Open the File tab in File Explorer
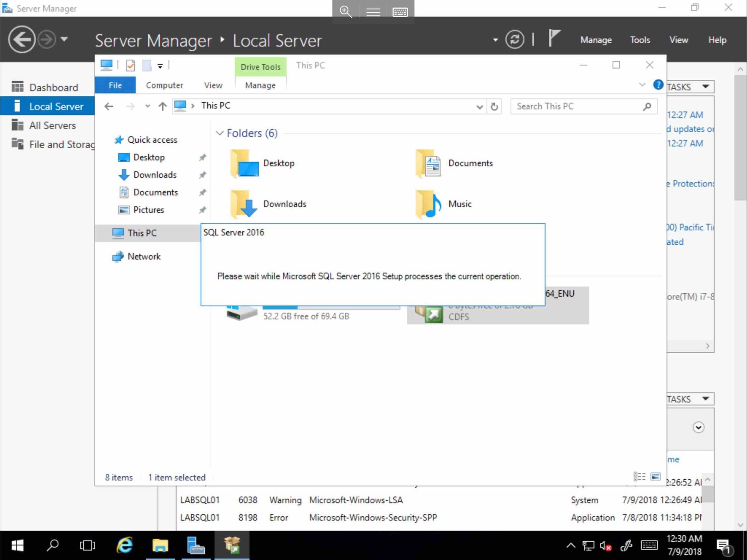This screenshot has height=560, width=747. (x=115, y=85)
